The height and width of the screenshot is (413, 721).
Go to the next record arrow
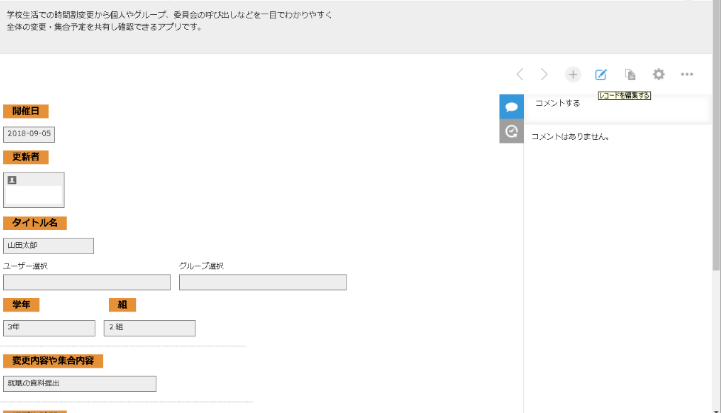pyautogui.click(x=544, y=74)
